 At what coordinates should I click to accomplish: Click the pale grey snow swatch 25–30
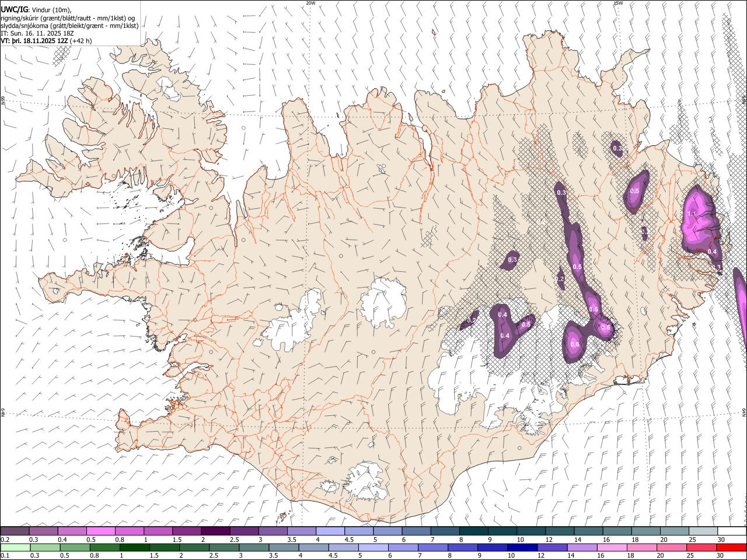point(703,531)
